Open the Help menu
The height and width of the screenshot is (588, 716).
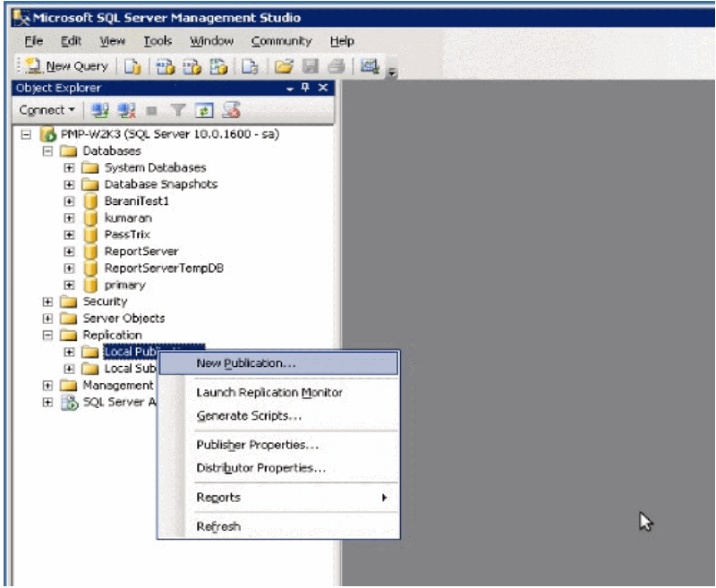tap(342, 41)
